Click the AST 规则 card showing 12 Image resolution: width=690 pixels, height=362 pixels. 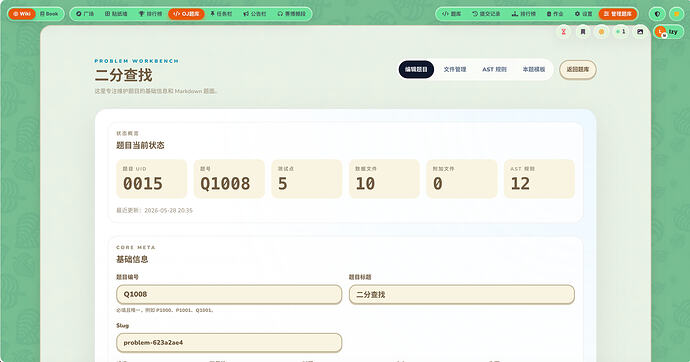[539, 179]
